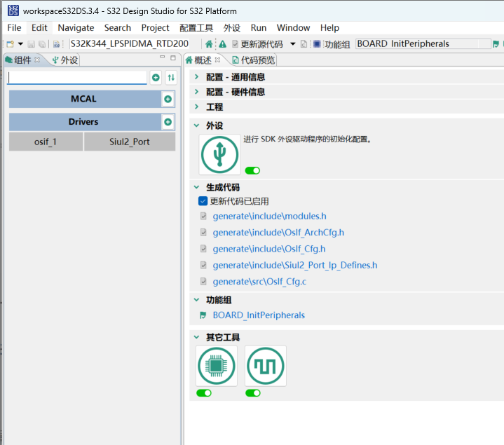
Task: Click the Save All toolbar icon
Action: 42,44
